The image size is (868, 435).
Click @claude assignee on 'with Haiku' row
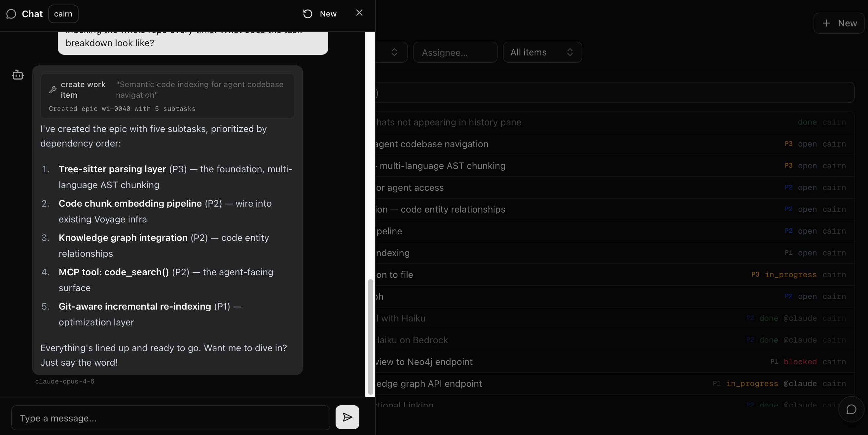click(x=800, y=318)
